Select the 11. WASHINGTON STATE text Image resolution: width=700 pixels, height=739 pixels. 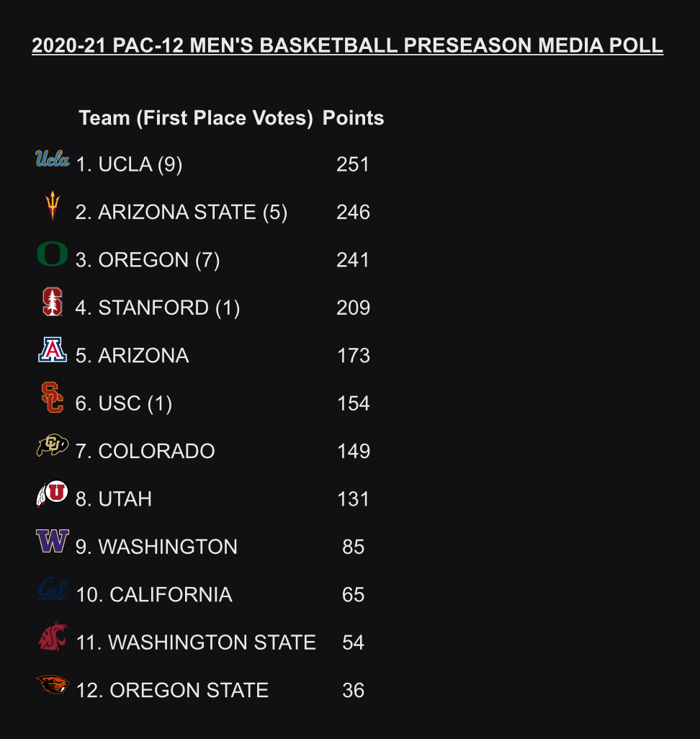tap(196, 642)
